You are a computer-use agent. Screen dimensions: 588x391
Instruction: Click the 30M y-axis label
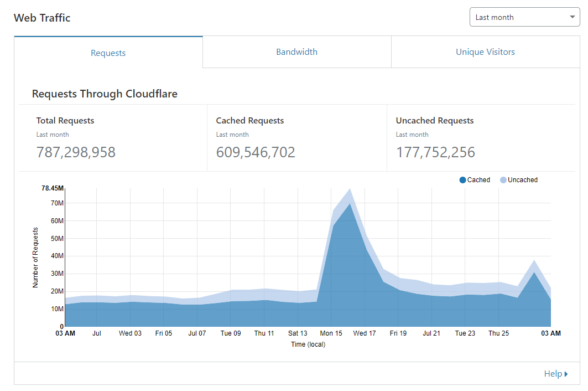click(x=57, y=274)
